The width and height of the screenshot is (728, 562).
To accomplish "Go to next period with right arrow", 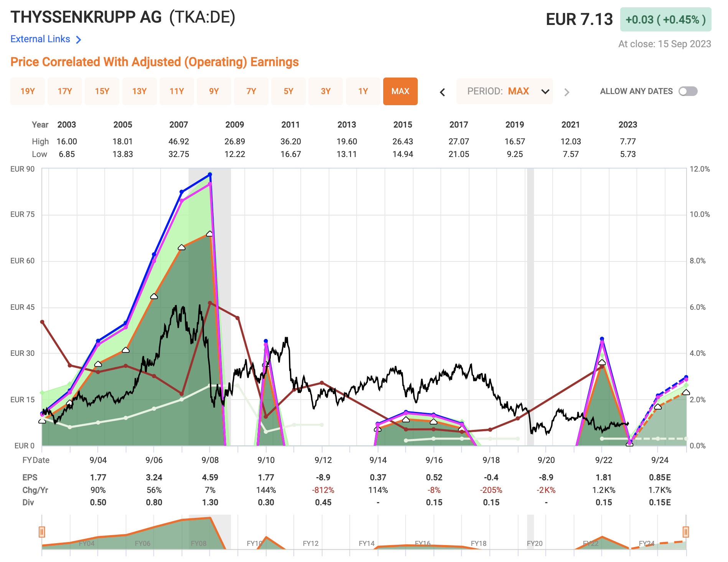I will click(x=567, y=92).
